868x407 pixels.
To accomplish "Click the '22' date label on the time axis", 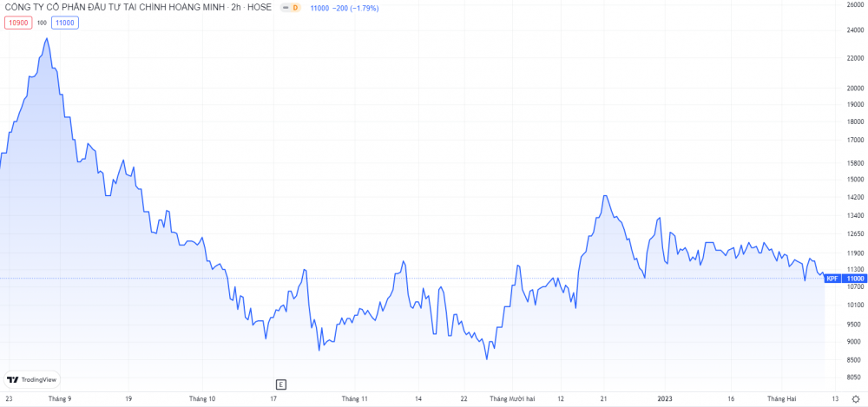I will tap(464, 398).
